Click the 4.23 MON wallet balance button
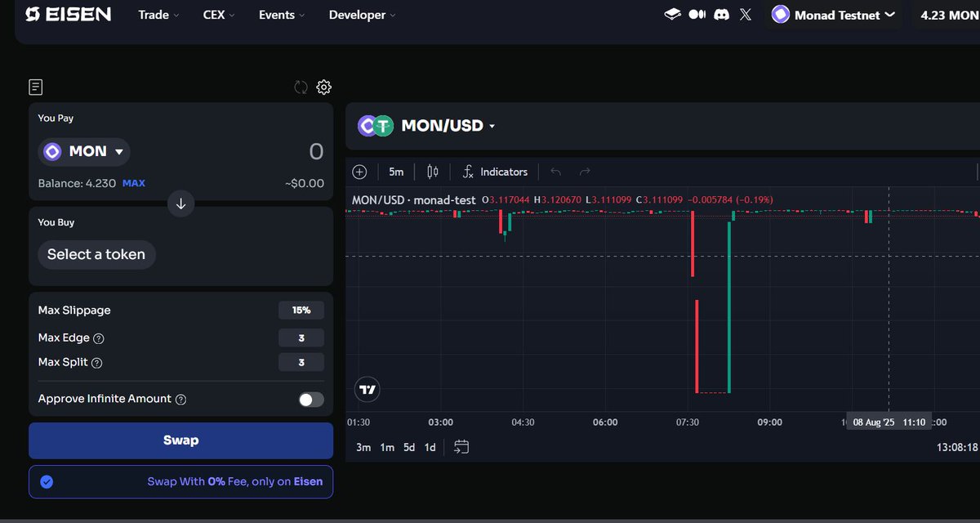Screen dimensions: 980x523 point(947,15)
